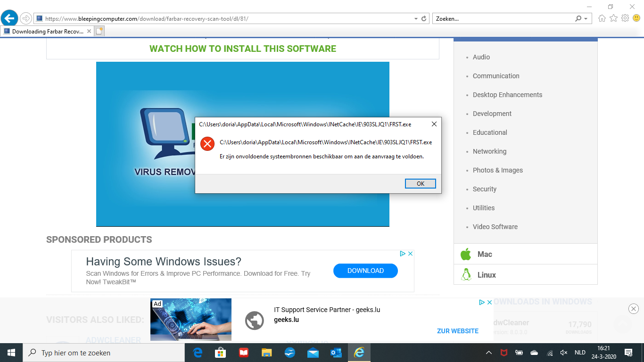Click the onvoldoende systeembronnen error message text
The width and height of the screenshot is (644, 362).
coord(322,156)
